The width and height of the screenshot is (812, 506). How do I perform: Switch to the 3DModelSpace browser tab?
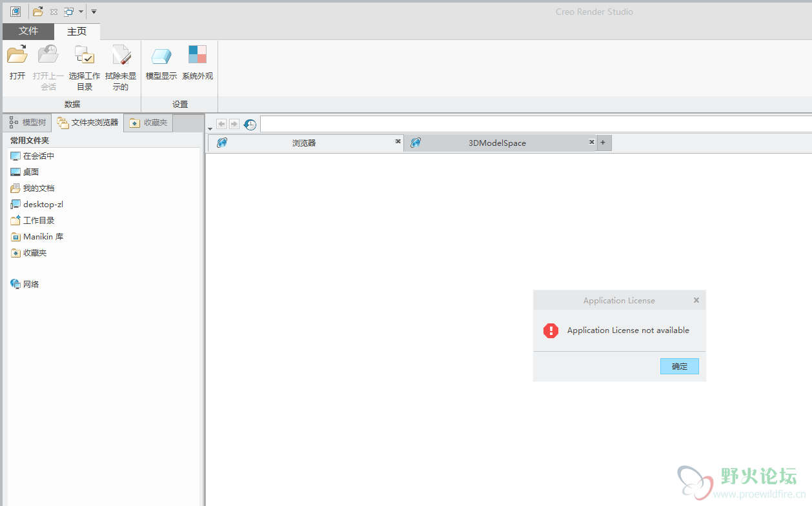coord(497,143)
